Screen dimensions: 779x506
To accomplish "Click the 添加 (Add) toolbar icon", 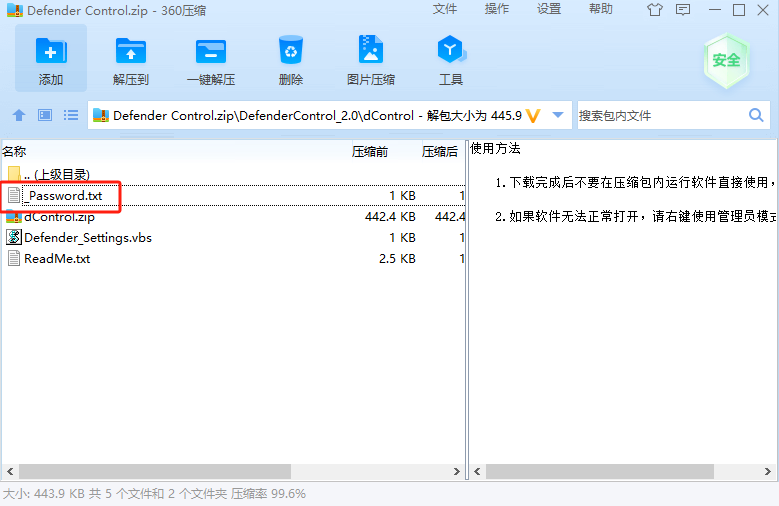I will pyautogui.click(x=51, y=51).
